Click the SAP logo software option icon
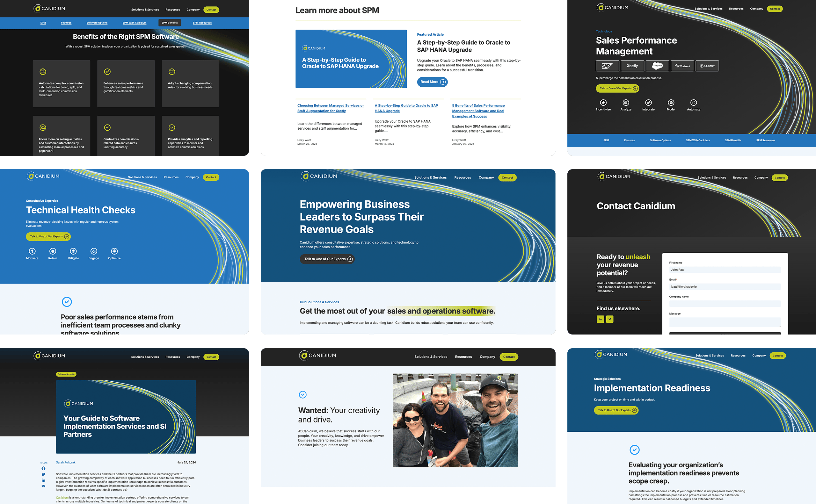Image resolution: width=816 pixels, height=504 pixels. 607,65
